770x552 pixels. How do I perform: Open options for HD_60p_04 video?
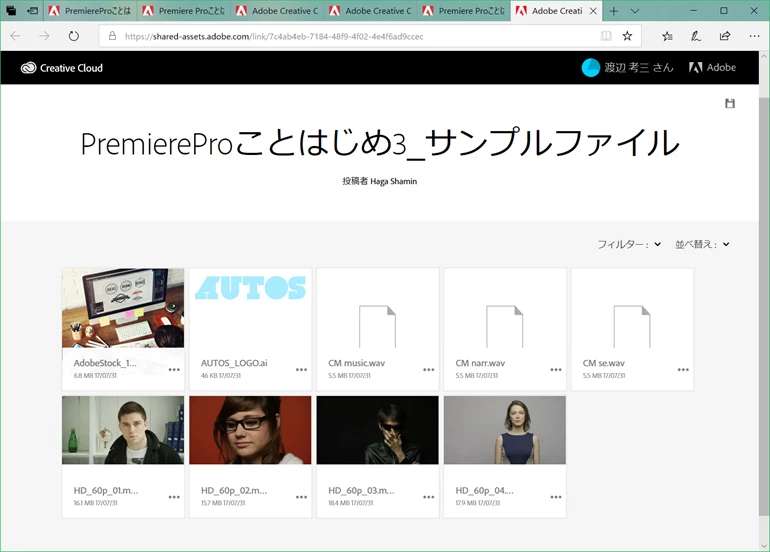click(x=556, y=497)
